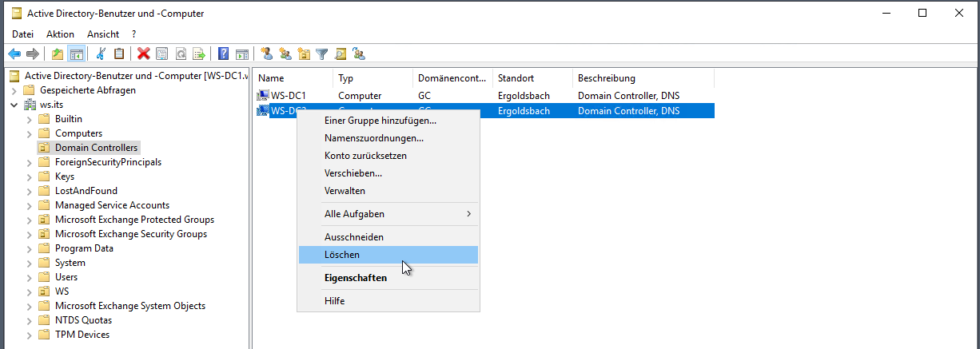Open the Datei menu
Image resolution: width=980 pixels, height=349 pixels.
click(22, 34)
